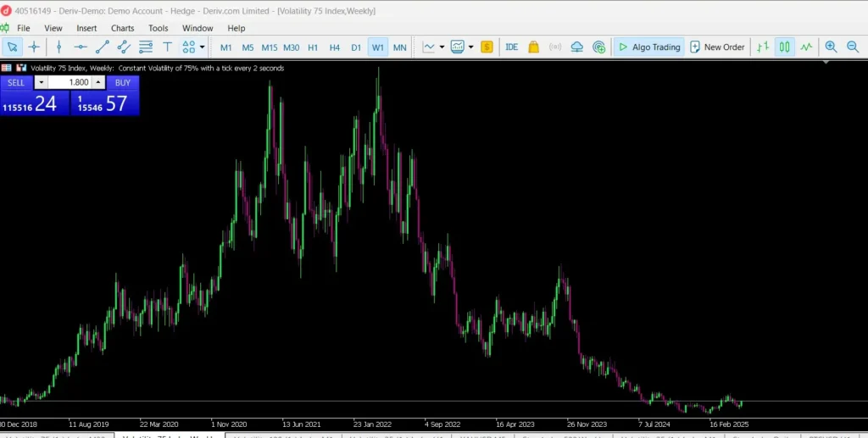Image resolution: width=868 pixels, height=438 pixels.
Task: Expand the indicators dropdown arrow
Action: 471,47
